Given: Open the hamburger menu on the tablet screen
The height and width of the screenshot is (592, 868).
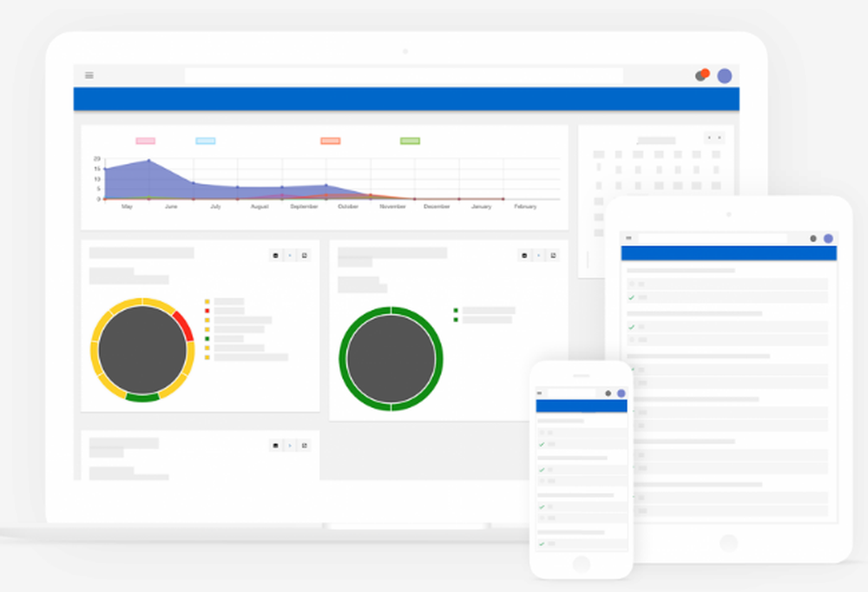Looking at the screenshot, I should pyautogui.click(x=628, y=238).
